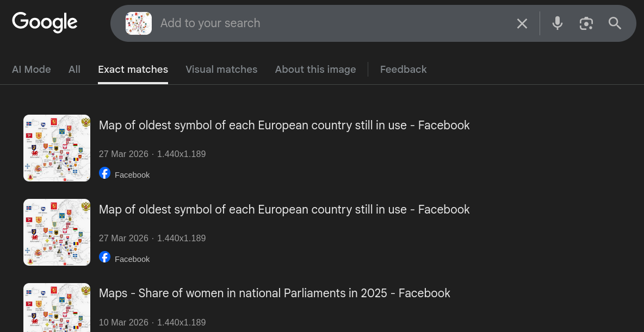Clear the search with the X icon

[522, 23]
